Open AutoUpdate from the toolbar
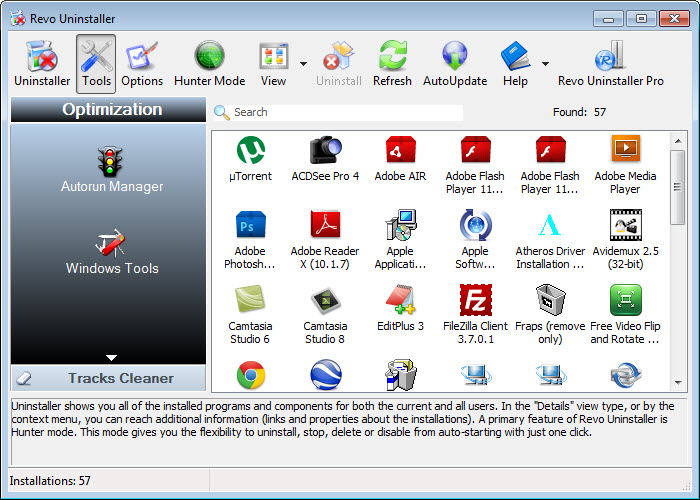 click(455, 64)
